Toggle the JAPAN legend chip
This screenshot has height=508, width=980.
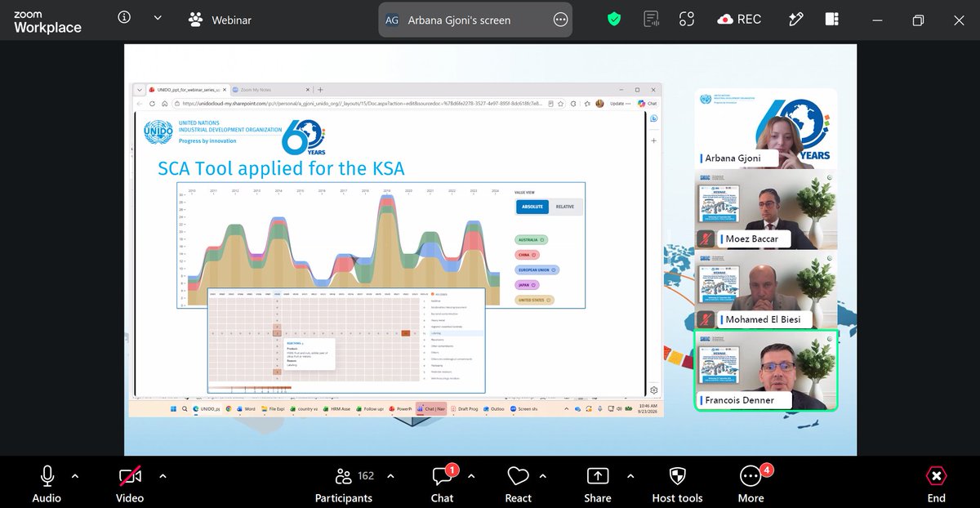click(527, 285)
